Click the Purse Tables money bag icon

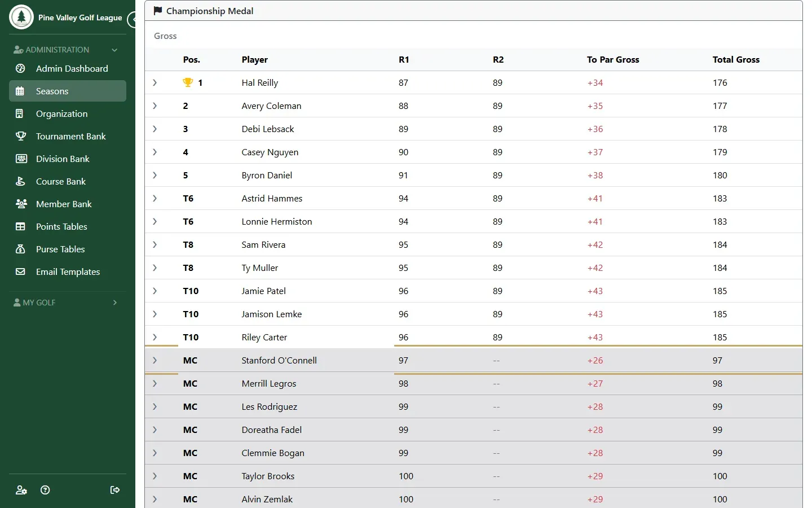coord(20,249)
